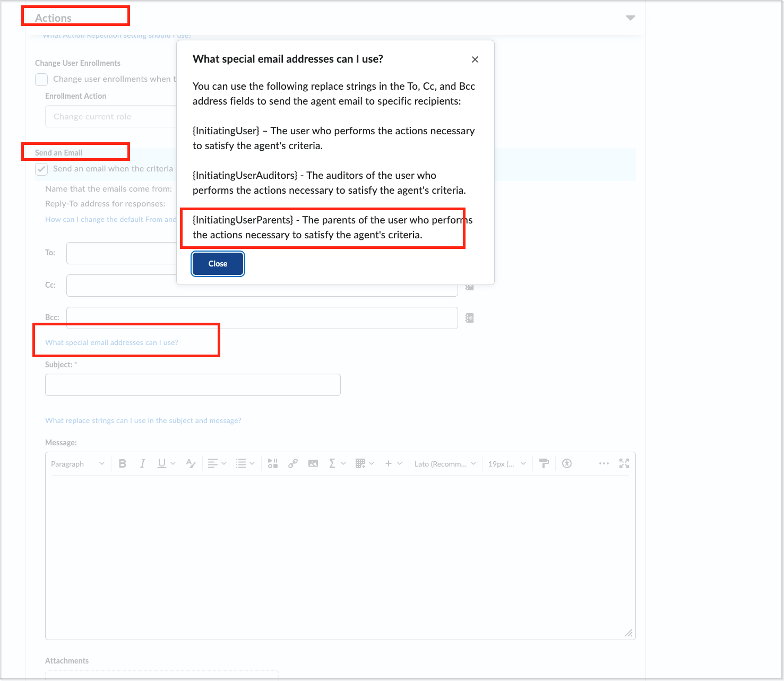Open the address book for the Bcc field
Viewport: 784px width, 681px height.
468,317
